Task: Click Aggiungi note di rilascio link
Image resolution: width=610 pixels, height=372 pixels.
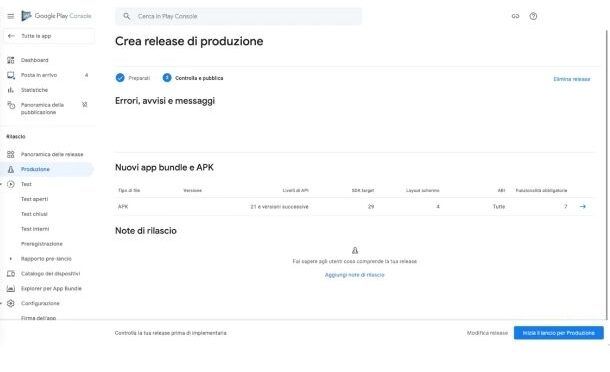Action: pos(354,275)
